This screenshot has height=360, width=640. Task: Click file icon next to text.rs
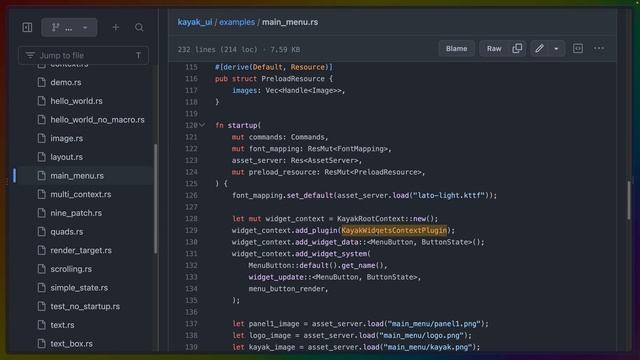(41, 325)
